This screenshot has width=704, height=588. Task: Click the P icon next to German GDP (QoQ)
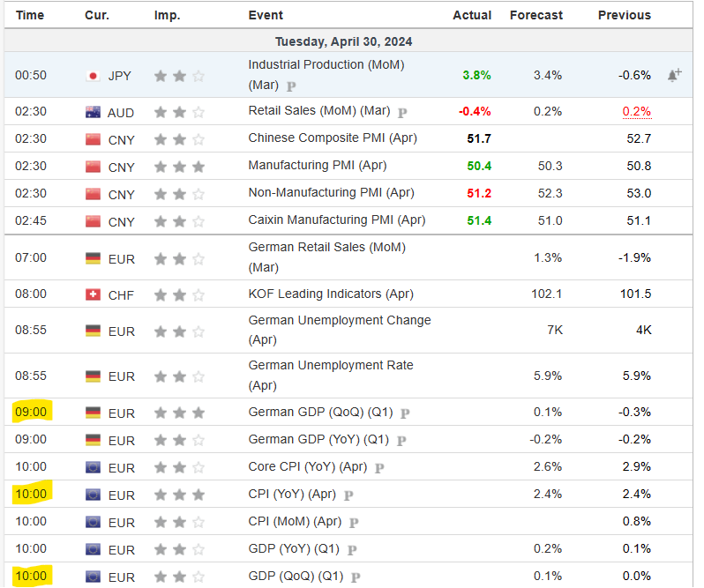point(404,413)
